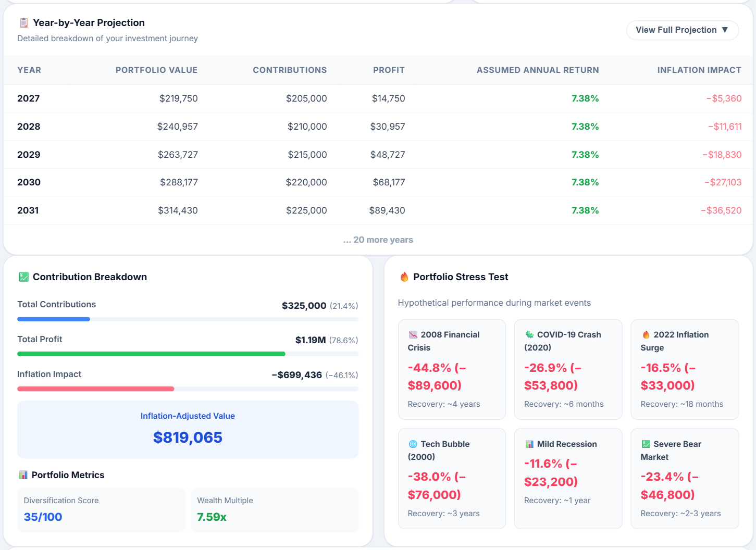Click the Diversification Score 35/100 value
Image resolution: width=756 pixels, height=550 pixels.
click(x=43, y=517)
